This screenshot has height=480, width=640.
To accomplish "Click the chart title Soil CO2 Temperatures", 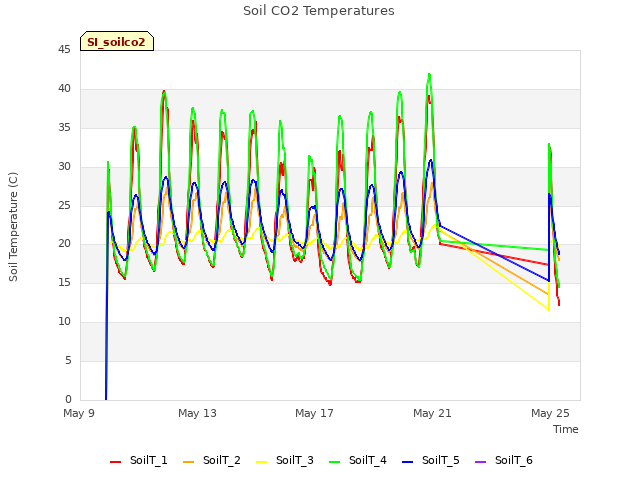I will pyautogui.click(x=319, y=11).
